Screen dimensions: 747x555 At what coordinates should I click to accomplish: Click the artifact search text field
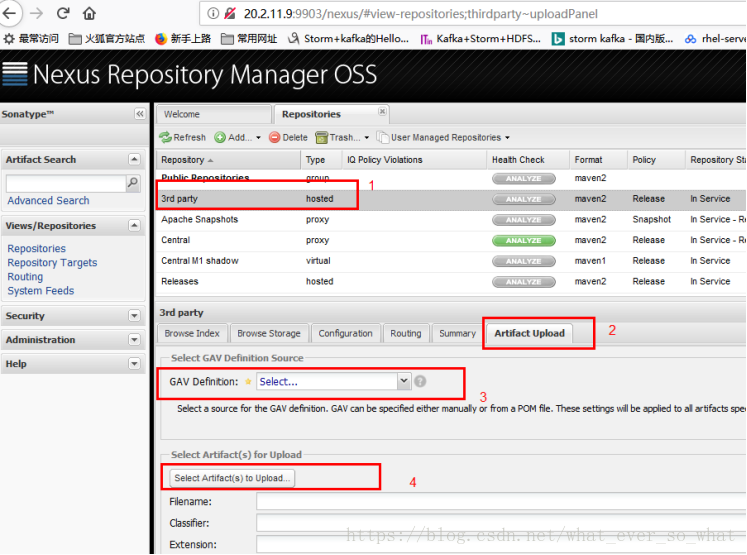tap(66, 183)
